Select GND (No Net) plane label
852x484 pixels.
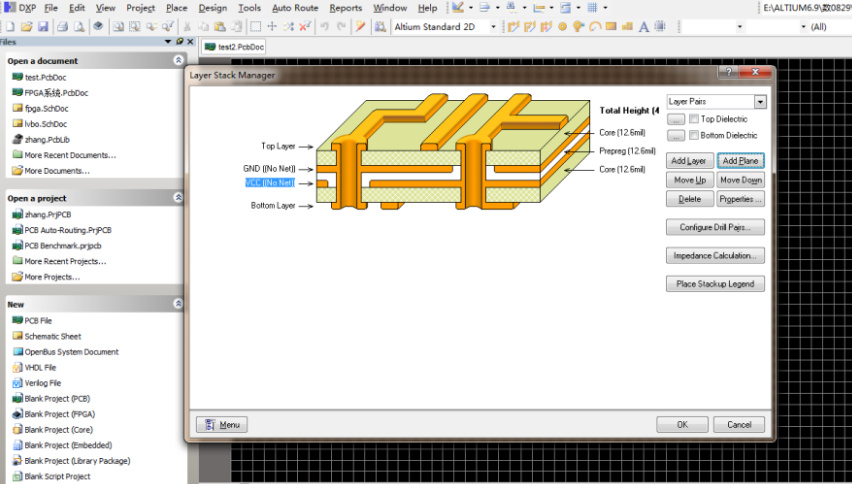pyautogui.click(x=270, y=168)
